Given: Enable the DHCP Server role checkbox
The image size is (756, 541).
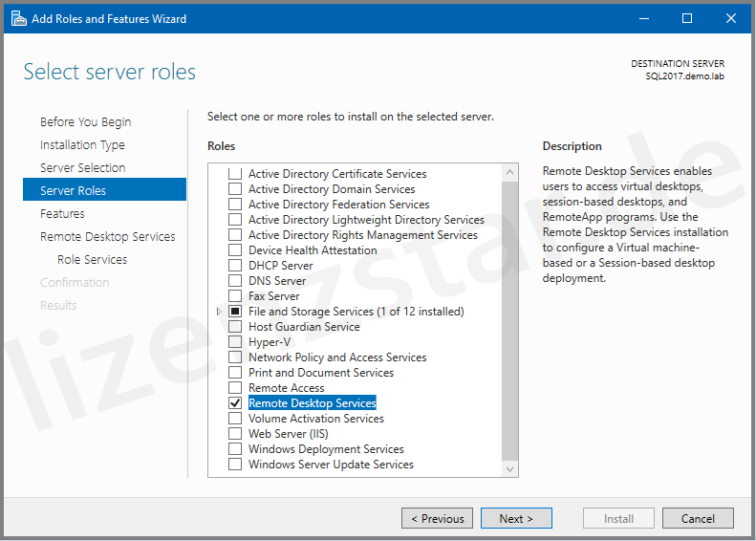Looking at the screenshot, I should 235,266.
